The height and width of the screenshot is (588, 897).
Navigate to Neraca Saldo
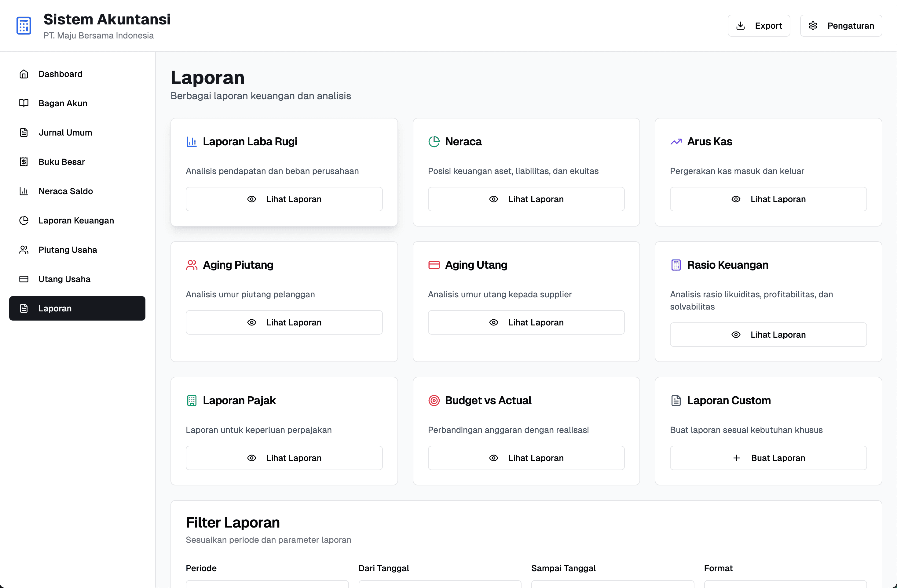(77, 191)
